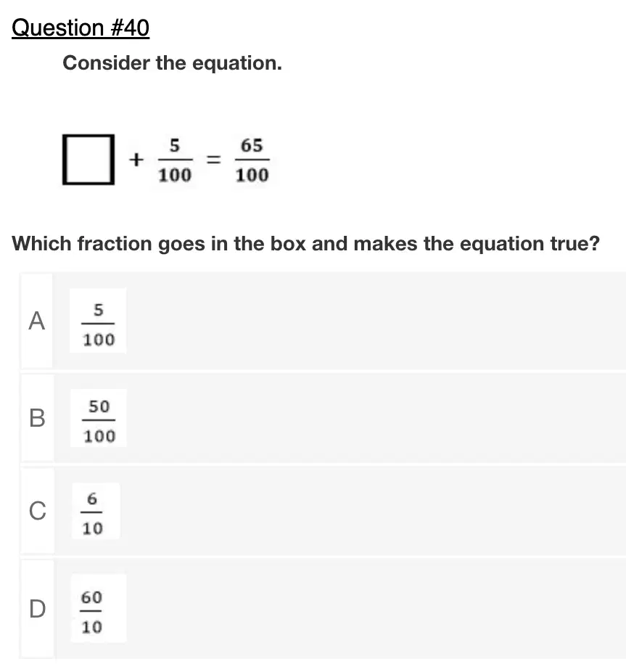
Task: Click the equals sign in the equation
Action: [214, 160]
